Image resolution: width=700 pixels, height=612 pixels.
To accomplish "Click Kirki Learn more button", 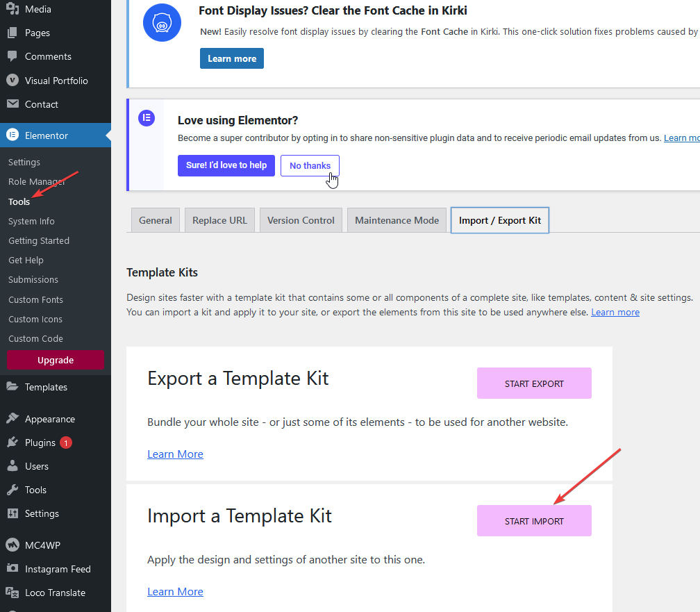I will click(x=232, y=58).
